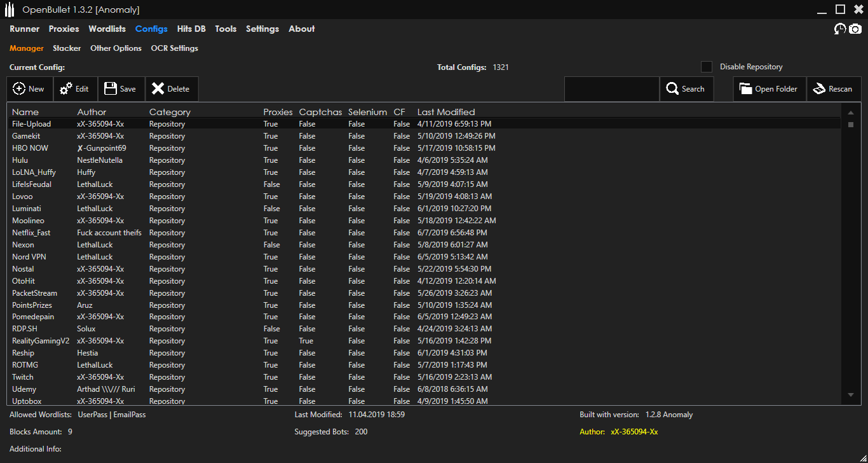The width and height of the screenshot is (868, 463).
Task: Click the clock history icon near camera
Action: click(840, 29)
